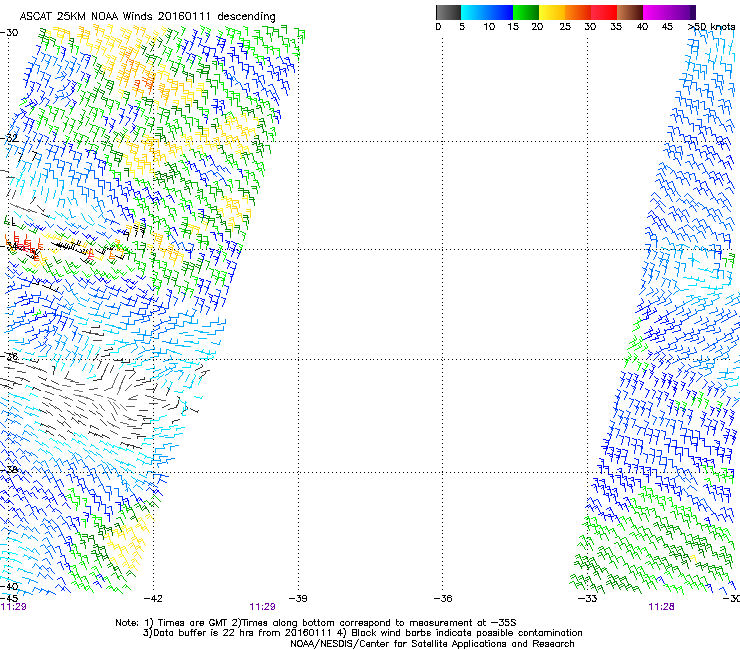Click the gray 0–5 knots colorbar segment
The height and width of the screenshot is (650, 740).
pos(448,12)
